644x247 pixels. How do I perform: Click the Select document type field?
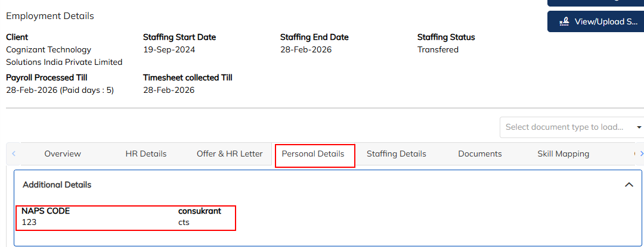[x=564, y=127]
